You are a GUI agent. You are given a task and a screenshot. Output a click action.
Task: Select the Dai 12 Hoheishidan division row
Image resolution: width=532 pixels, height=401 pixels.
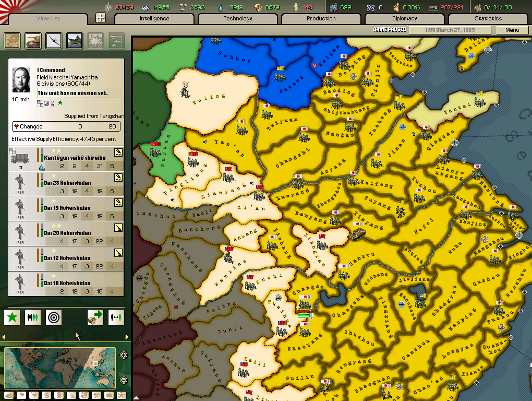[66, 259]
